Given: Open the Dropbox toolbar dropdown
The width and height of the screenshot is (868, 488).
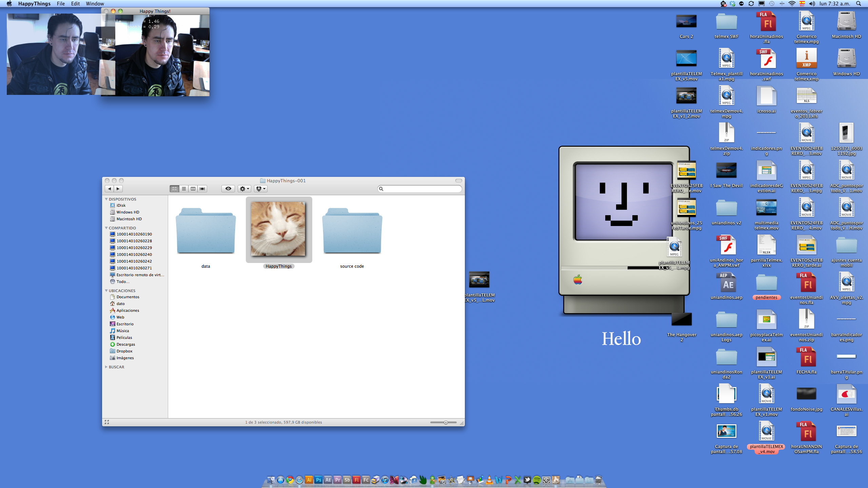Looking at the screenshot, I should [260, 189].
